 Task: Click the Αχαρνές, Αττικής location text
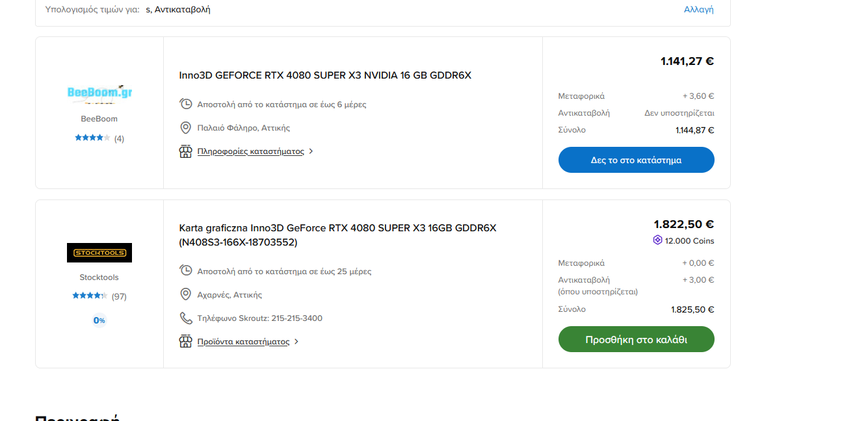click(230, 295)
